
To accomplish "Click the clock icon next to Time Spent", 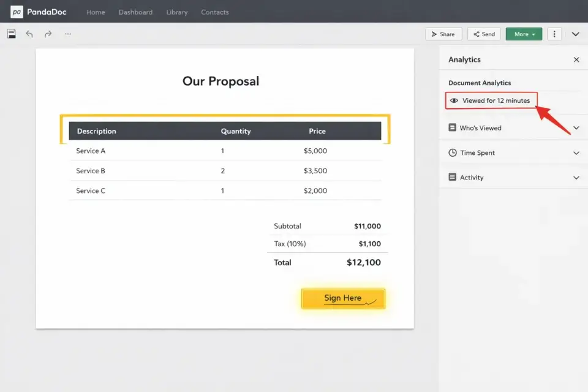I will click(452, 153).
